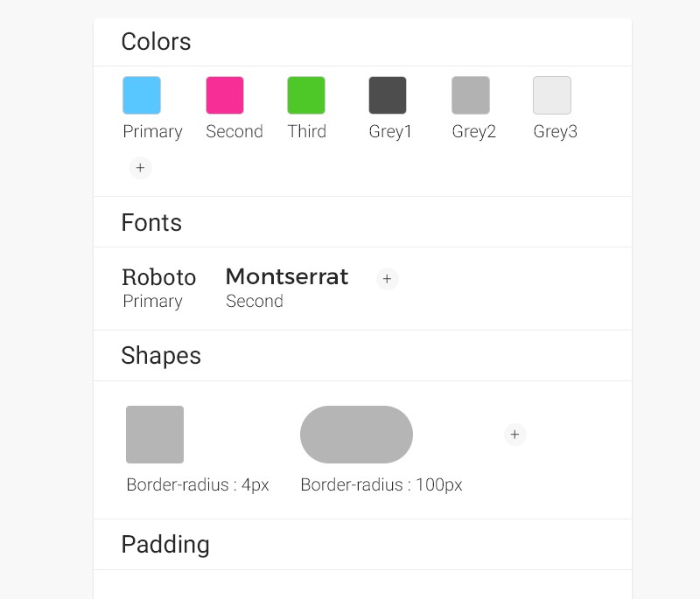Click the Fonts section header
Screen dimensions: 700x599
coord(151,223)
